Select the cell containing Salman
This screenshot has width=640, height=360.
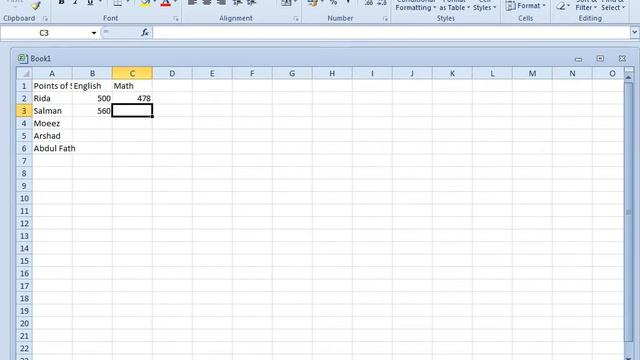(52, 111)
